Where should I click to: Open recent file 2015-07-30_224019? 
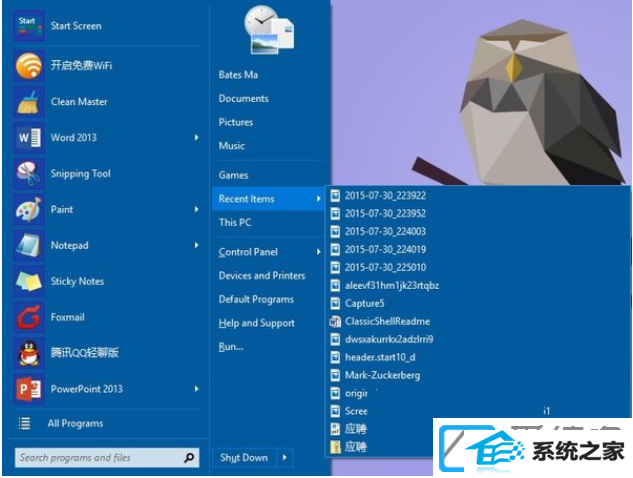(385, 249)
